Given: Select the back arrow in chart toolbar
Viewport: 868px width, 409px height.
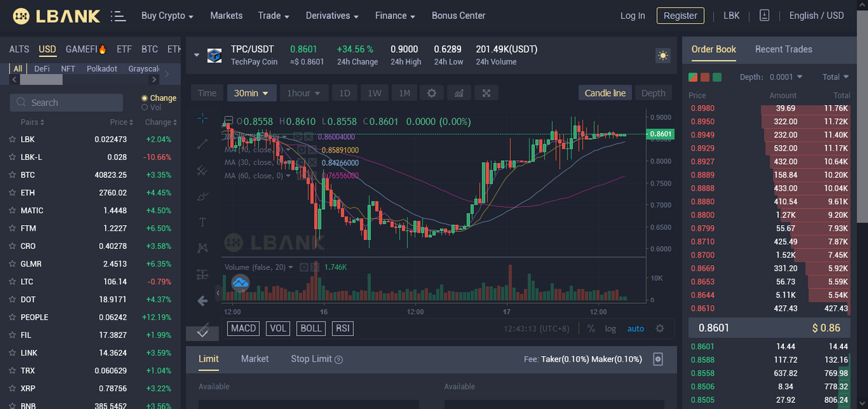Looking at the screenshot, I should point(202,300).
